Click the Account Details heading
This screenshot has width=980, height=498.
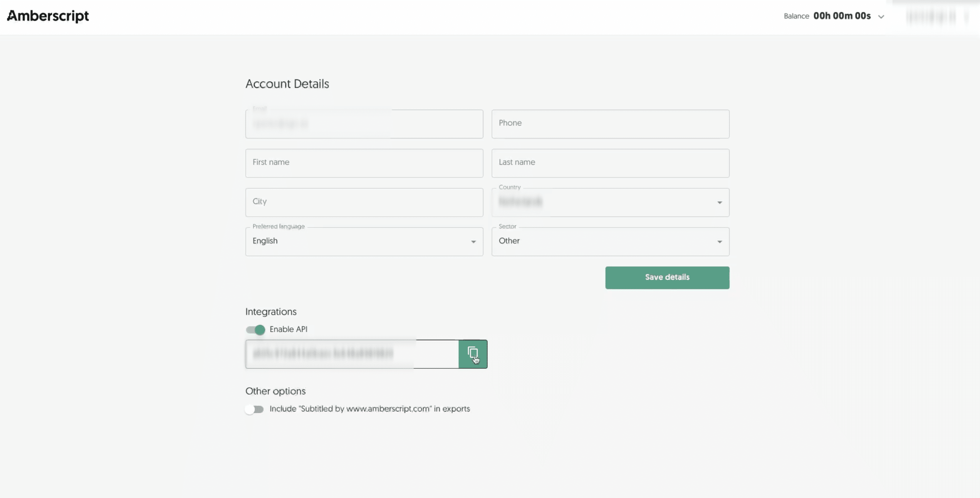pyautogui.click(x=287, y=84)
